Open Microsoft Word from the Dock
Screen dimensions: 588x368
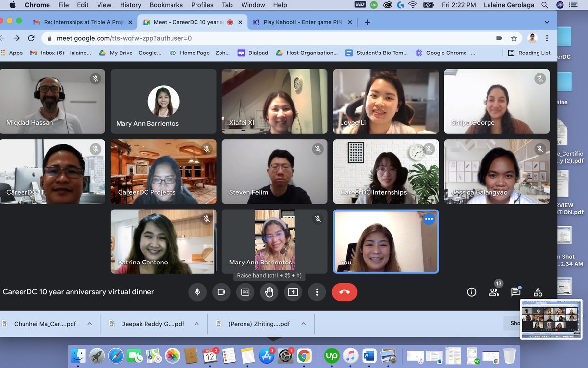click(369, 356)
